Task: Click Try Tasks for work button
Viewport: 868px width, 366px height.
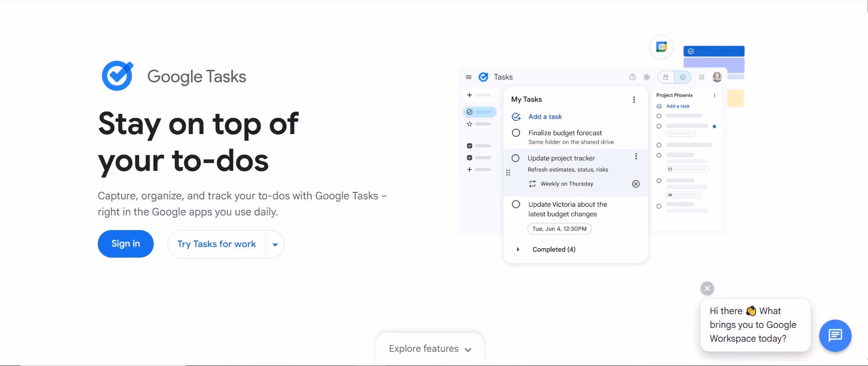Action: [x=217, y=244]
